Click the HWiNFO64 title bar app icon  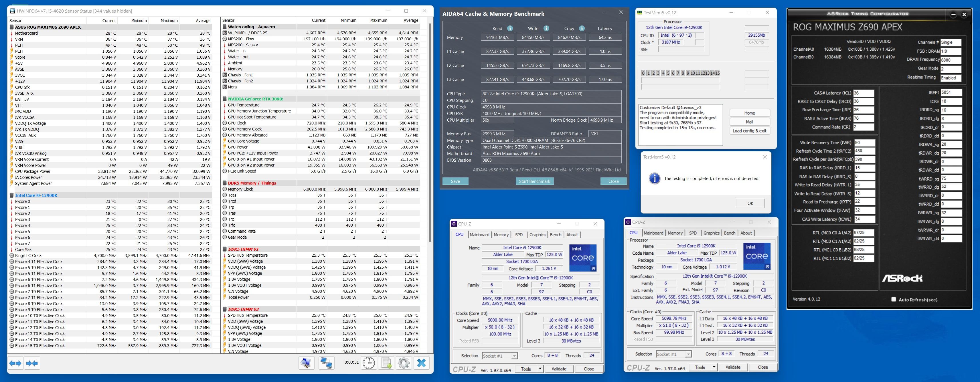tap(13, 11)
